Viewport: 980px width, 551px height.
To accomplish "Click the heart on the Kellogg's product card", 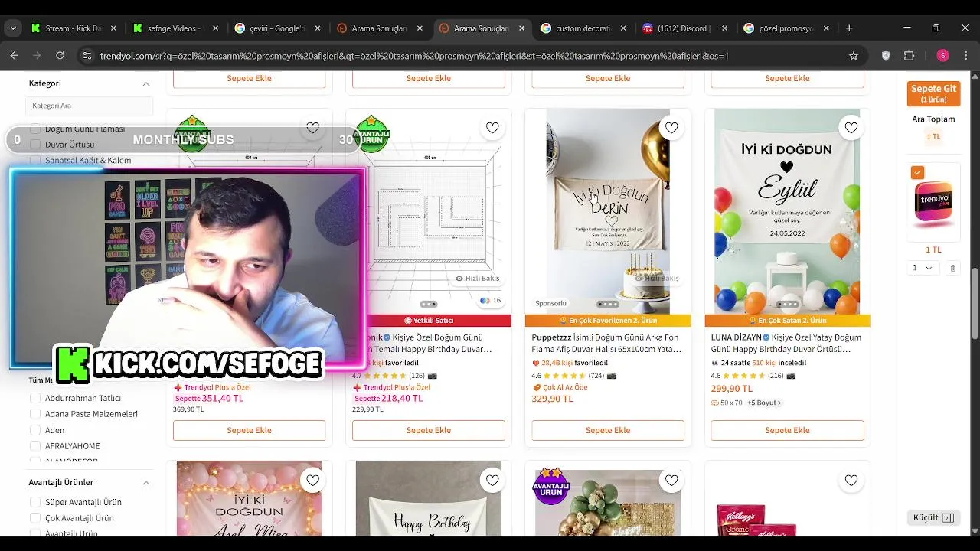I will click(x=851, y=481).
